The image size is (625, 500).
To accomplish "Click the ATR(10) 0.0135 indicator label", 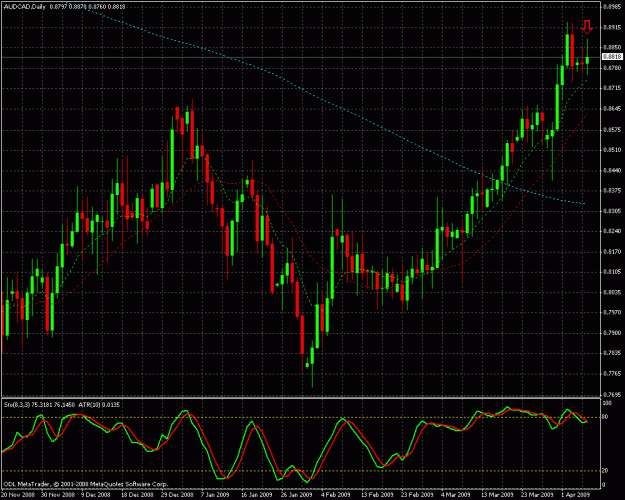I will 98,405.
